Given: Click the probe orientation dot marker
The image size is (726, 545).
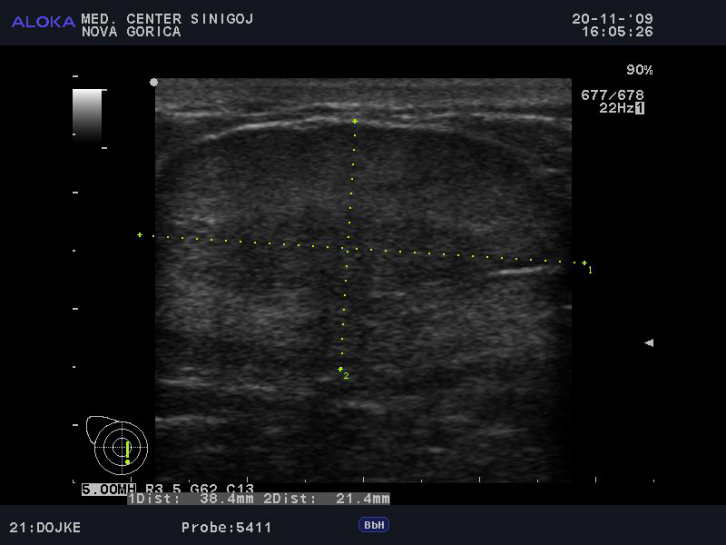Looking at the screenshot, I should point(154,82).
